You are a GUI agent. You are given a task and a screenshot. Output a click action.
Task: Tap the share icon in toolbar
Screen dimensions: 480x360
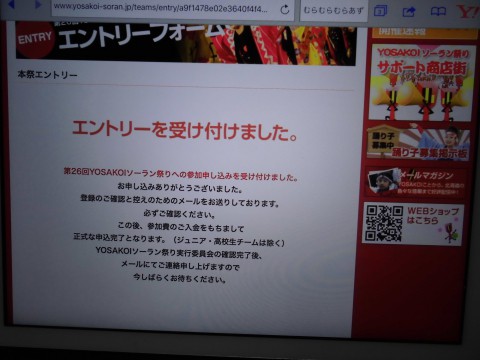pyautogui.click(x=409, y=12)
